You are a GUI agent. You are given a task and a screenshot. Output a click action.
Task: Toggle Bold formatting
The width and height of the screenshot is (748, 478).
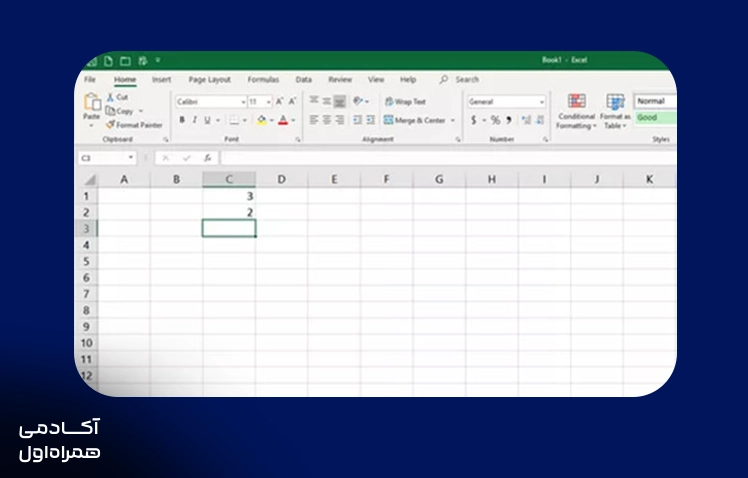[182, 120]
